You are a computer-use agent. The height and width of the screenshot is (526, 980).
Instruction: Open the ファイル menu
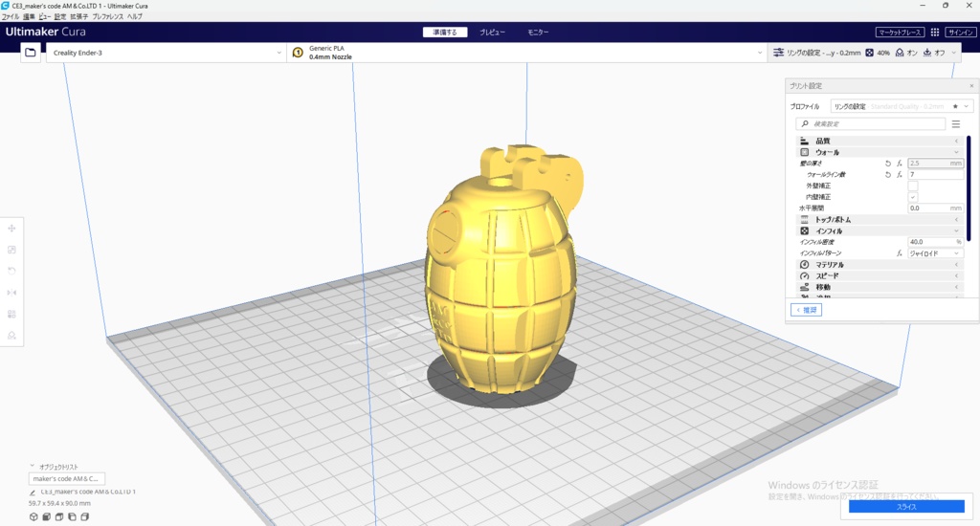pyautogui.click(x=11, y=17)
